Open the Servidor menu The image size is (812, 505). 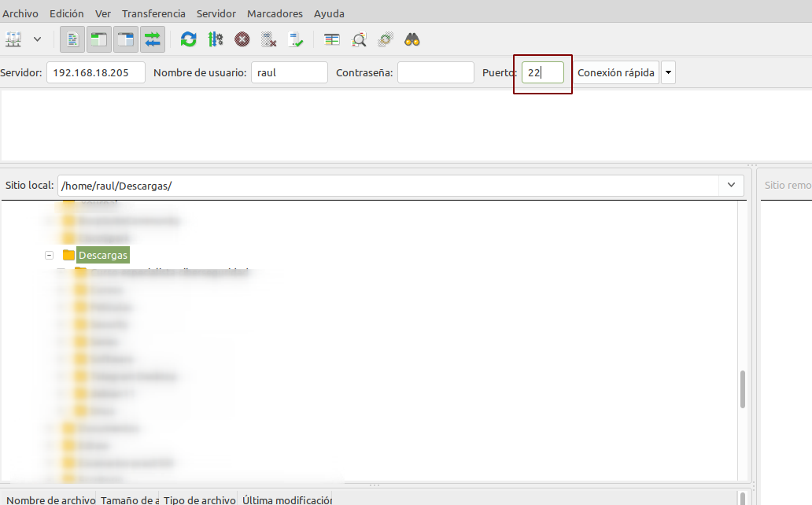pyautogui.click(x=216, y=13)
